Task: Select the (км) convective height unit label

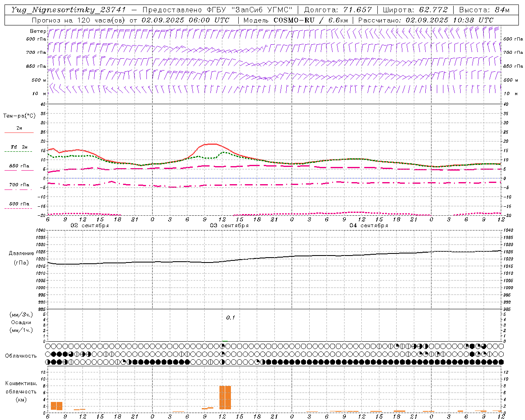Action: [21, 399]
